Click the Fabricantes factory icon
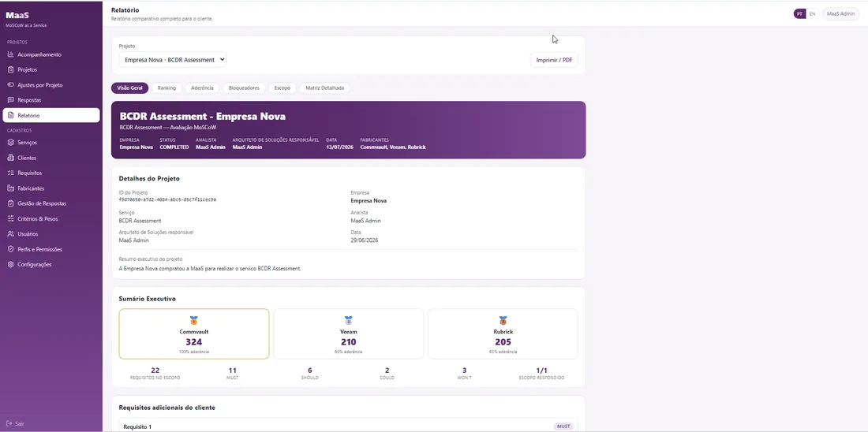Image resolution: width=868 pixels, height=432 pixels. [10, 188]
